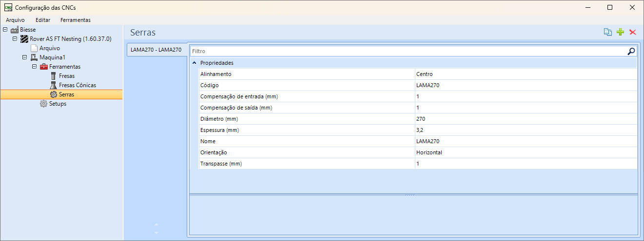Screen dimensions: 644x241
Task: Edit the Compensação de saída value
Action: [x=526, y=108]
